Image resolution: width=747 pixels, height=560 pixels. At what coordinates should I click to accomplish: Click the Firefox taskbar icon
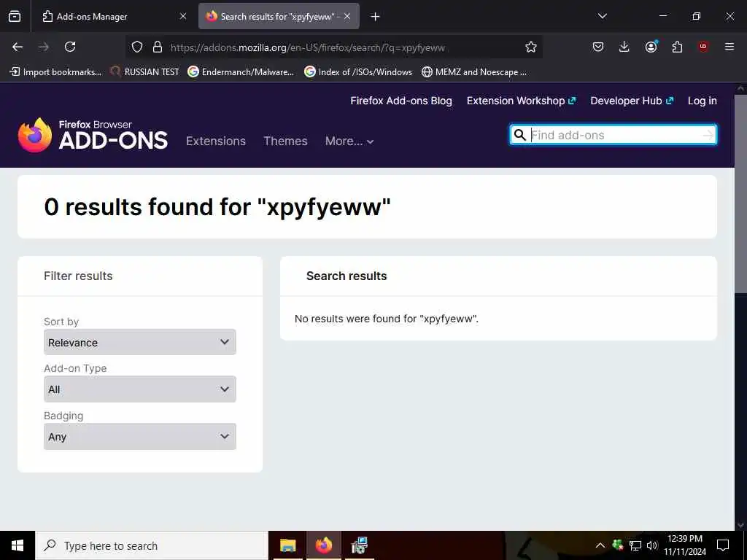(323, 545)
